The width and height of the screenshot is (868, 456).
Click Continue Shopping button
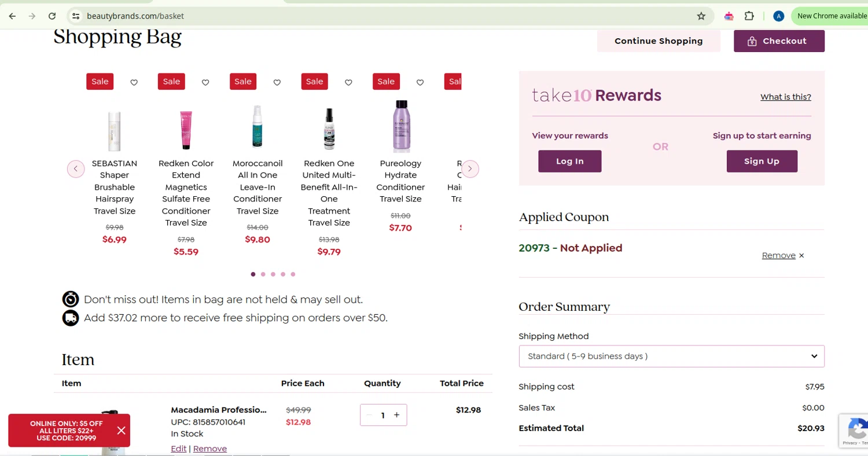(659, 41)
